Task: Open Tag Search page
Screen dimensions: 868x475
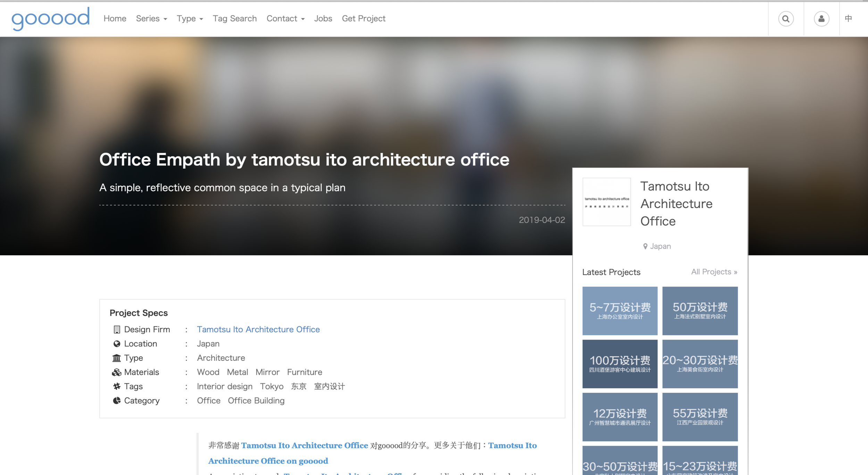Action: click(x=235, y=18)
